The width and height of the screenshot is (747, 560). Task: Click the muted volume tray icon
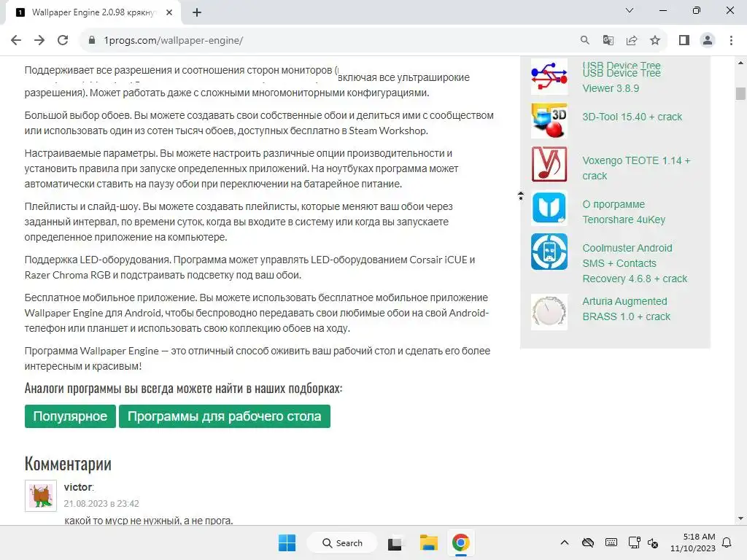653,542
